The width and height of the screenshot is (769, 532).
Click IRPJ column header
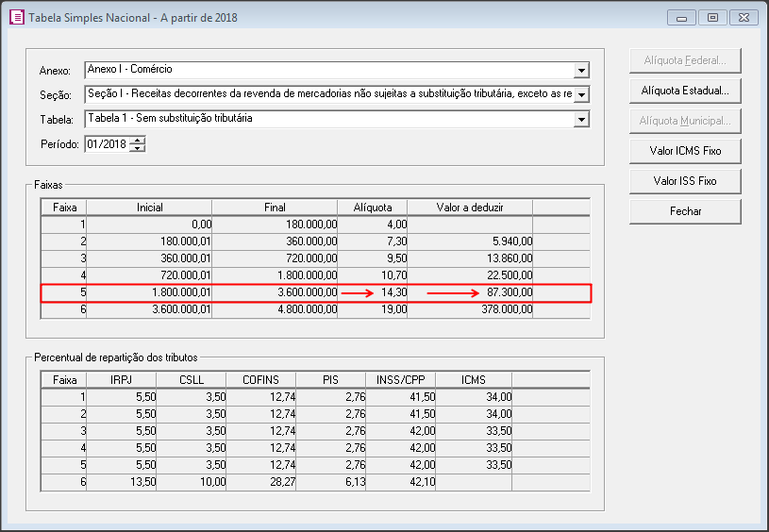pos(121,380)
